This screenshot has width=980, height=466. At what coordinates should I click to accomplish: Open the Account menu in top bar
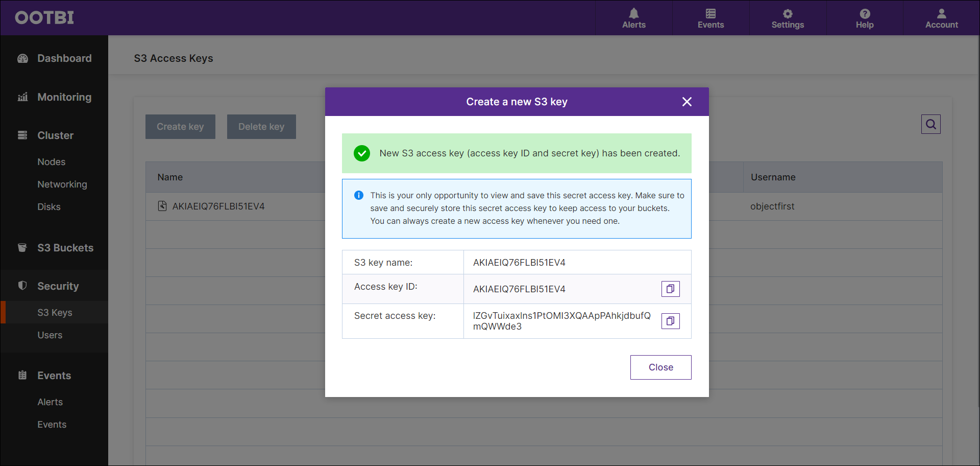point(941,18)
